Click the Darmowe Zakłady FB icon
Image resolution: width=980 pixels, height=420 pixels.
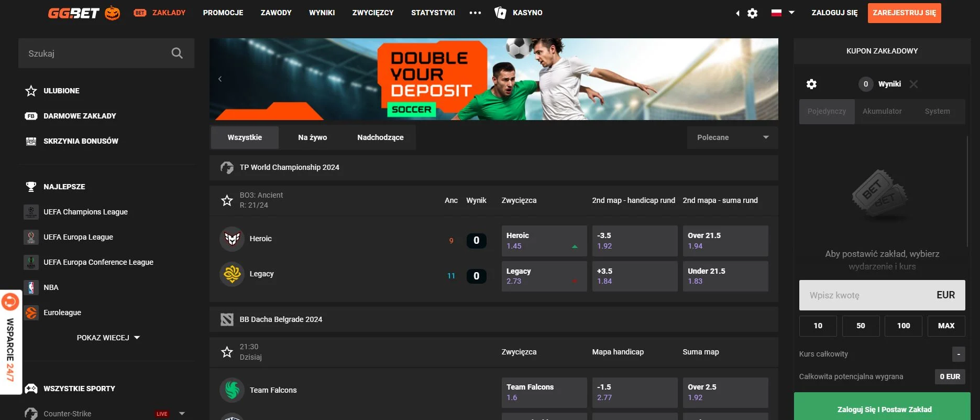(x=31, y=116)
